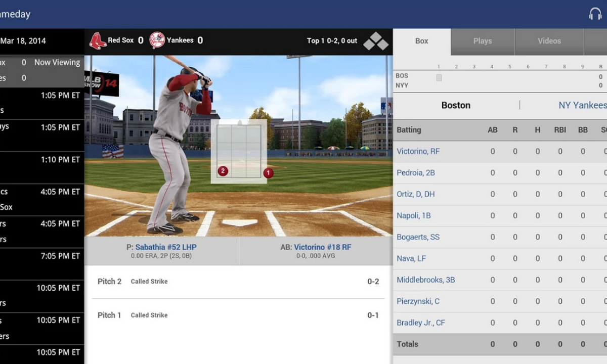Select pitch 1 marker in strike zone

tap(268, 173)
